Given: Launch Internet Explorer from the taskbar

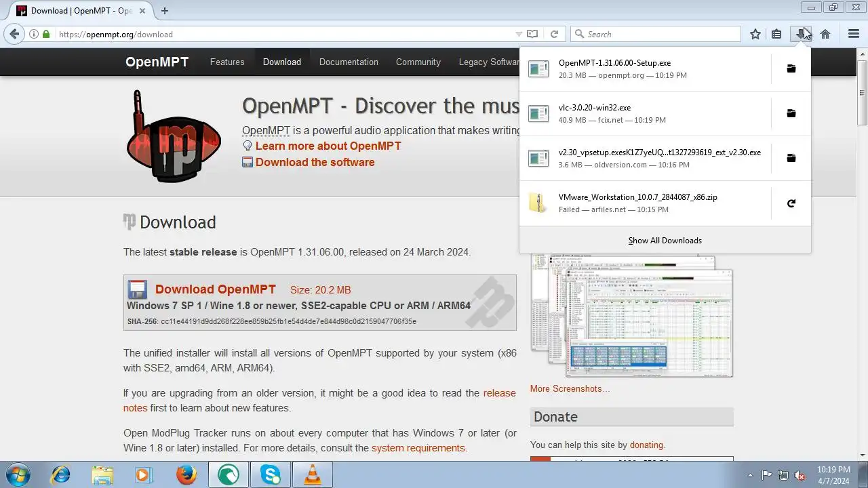Looking at the screenshot, I should click(x=61, y=474).
